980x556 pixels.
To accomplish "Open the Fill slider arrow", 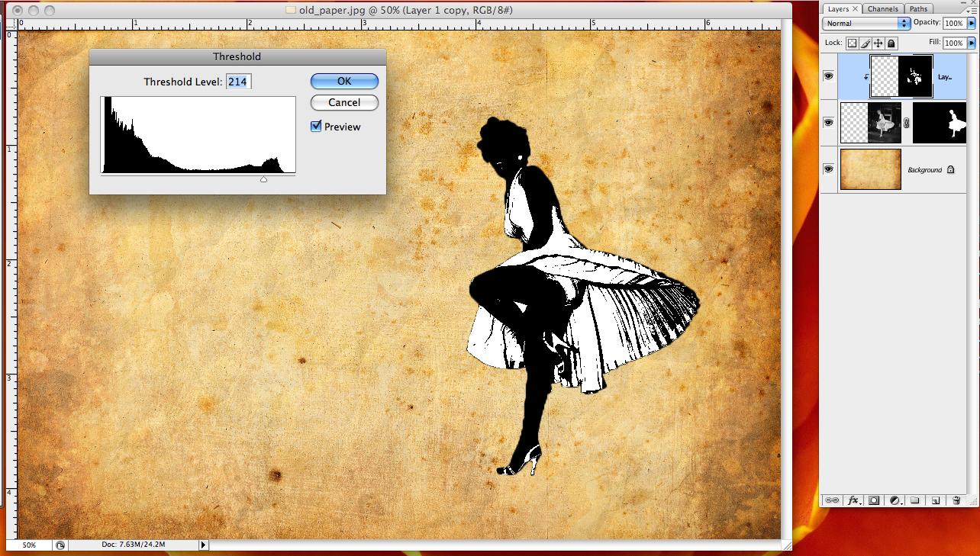I will click(972, 43).
